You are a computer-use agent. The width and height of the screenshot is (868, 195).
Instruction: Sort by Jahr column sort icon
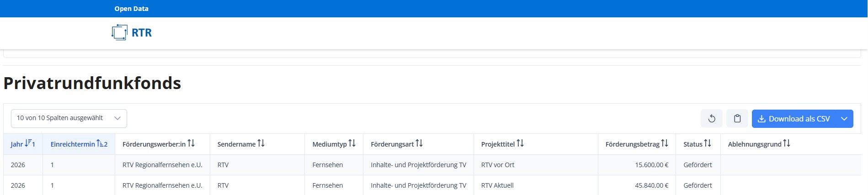pyautogui.click(x=28, y=143)
